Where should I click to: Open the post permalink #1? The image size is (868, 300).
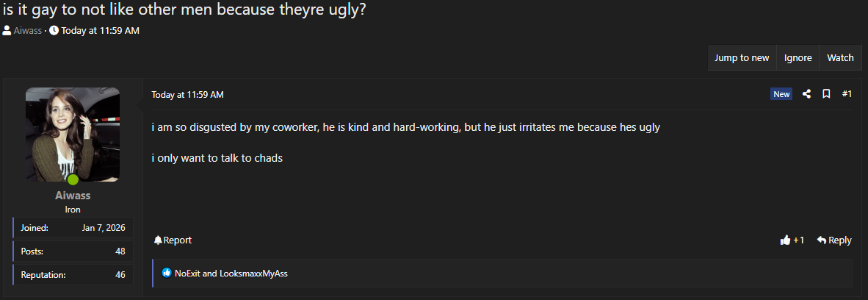847,94
